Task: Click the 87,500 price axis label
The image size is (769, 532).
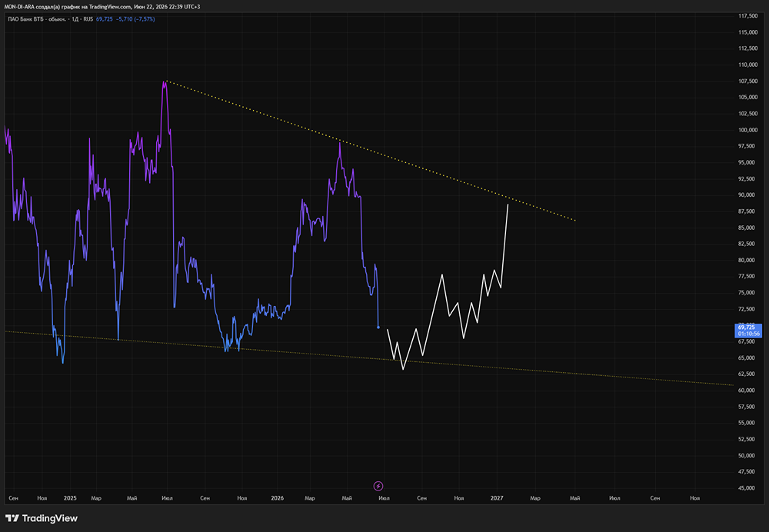Action: pos(747,211)
